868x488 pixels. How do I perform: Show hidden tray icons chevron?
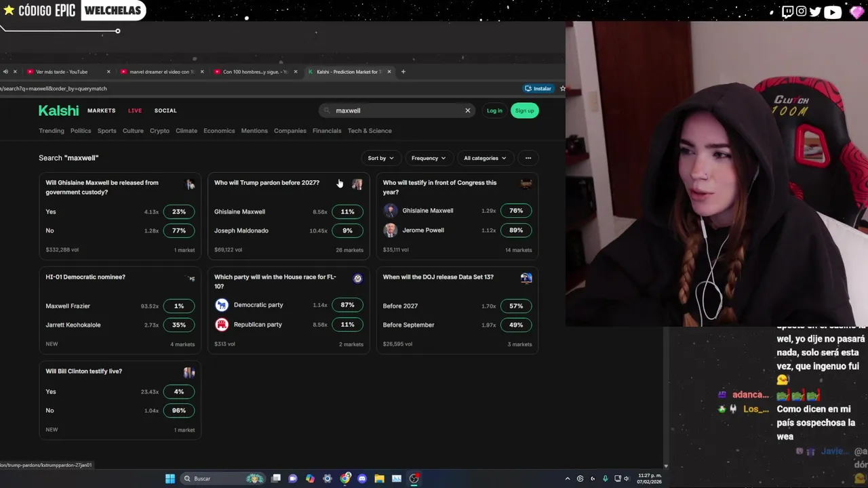click(568, 479)
